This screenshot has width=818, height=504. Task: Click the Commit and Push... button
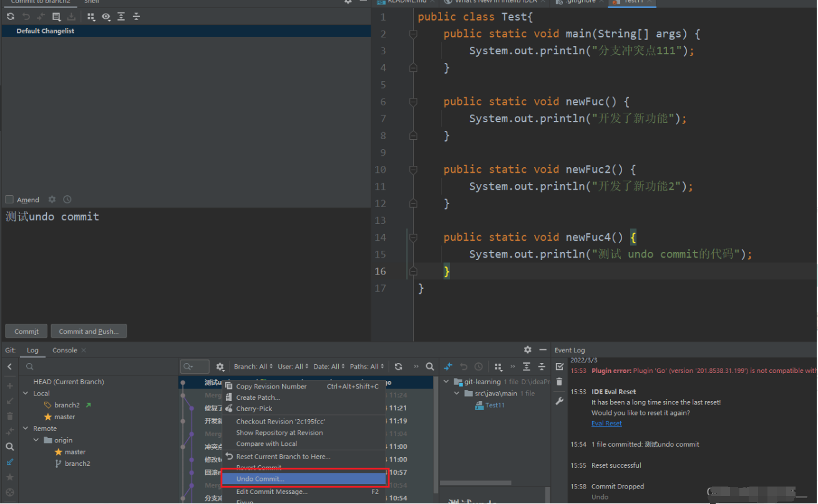tap(89, 331)
